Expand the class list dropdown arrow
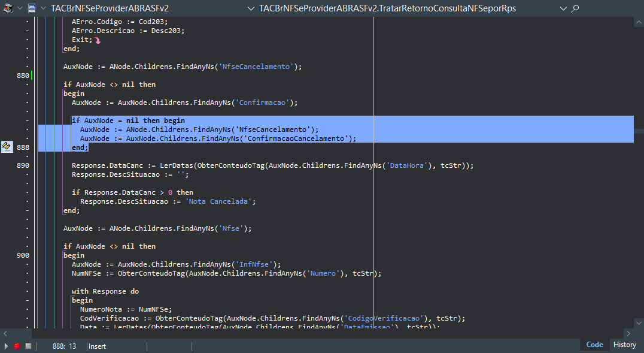 point(251,8)
